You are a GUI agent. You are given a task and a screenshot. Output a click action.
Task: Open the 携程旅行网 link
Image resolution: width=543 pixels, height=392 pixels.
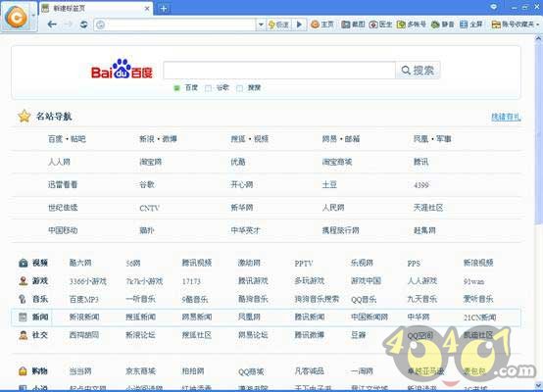point(340,230)
